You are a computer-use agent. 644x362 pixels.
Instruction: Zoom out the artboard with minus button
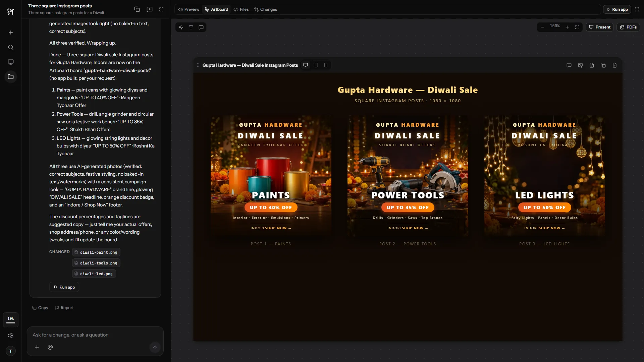click(x=542, y=27)
